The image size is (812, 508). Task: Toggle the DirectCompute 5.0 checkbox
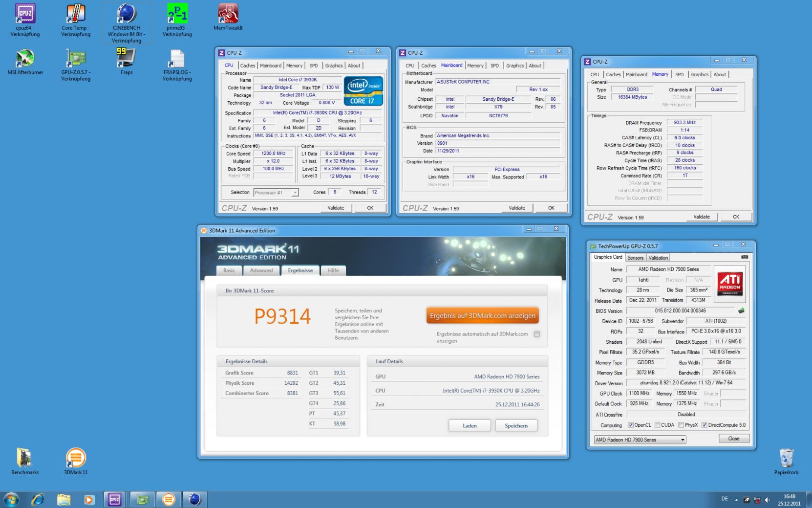[x=705, y=425]
